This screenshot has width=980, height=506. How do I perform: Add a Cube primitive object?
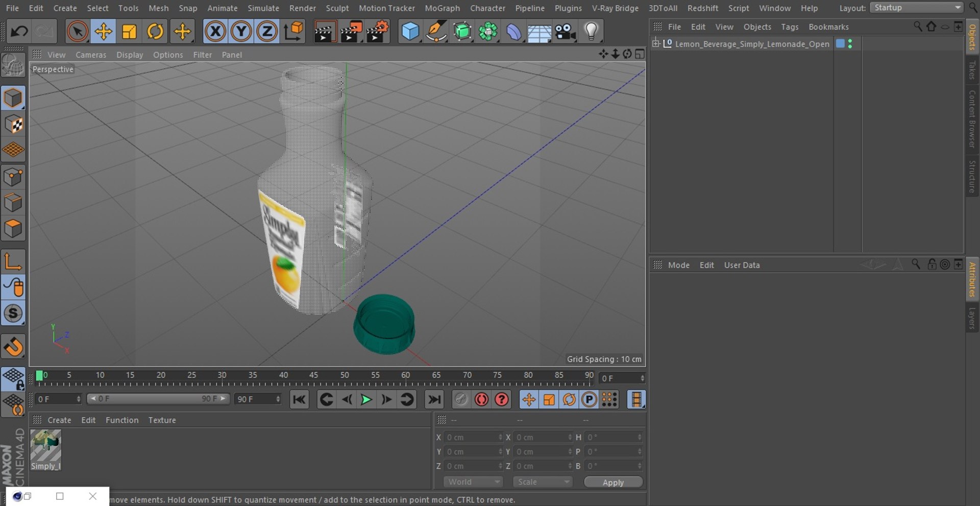click(410, 32)
